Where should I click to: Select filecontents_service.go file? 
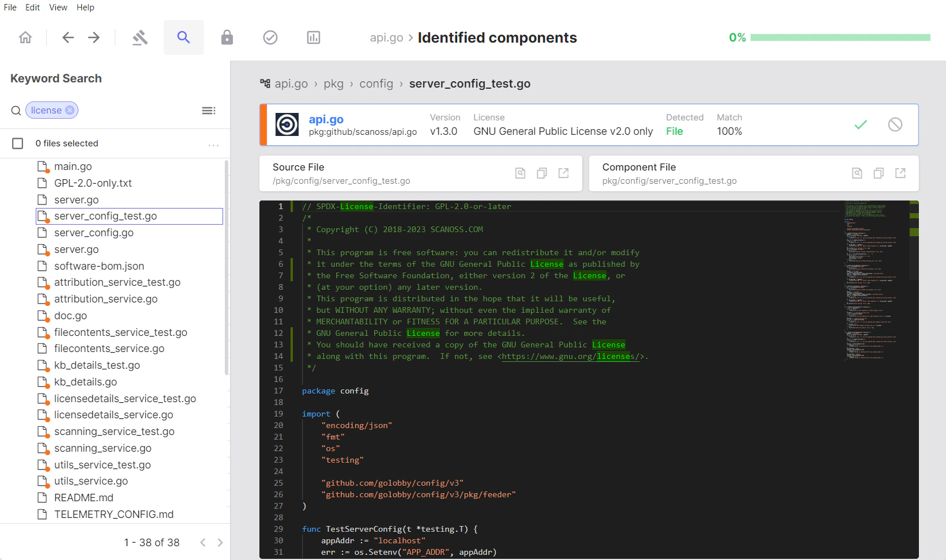click(x=109, y=349)
